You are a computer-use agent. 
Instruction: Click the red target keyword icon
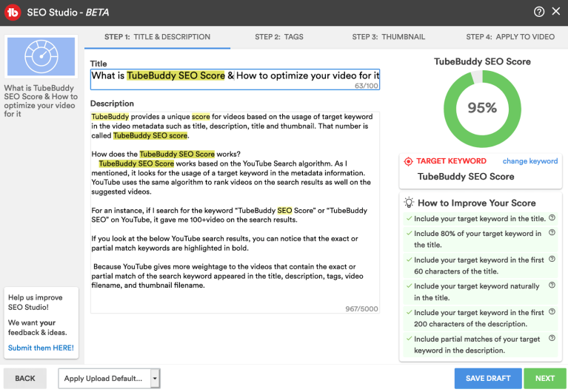[408, 161]
